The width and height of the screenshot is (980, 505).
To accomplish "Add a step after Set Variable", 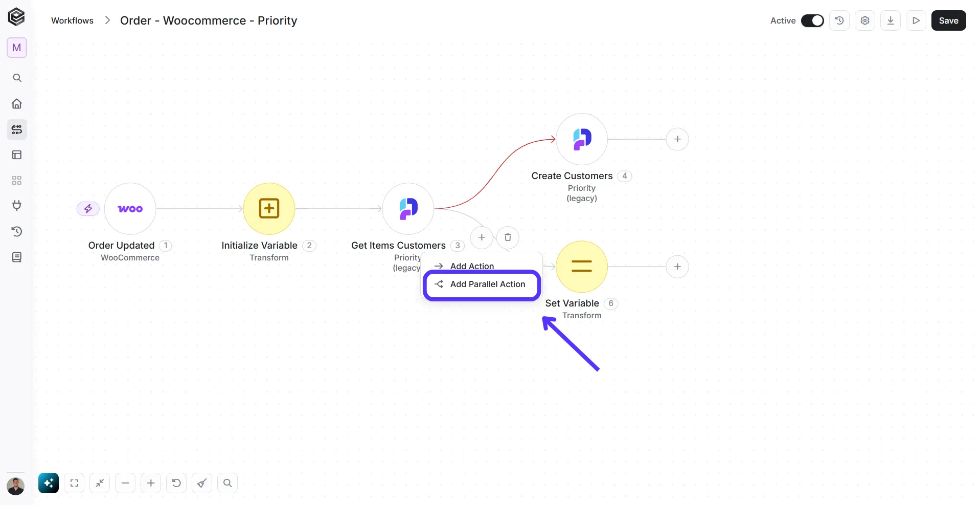I will click(677, 267).
